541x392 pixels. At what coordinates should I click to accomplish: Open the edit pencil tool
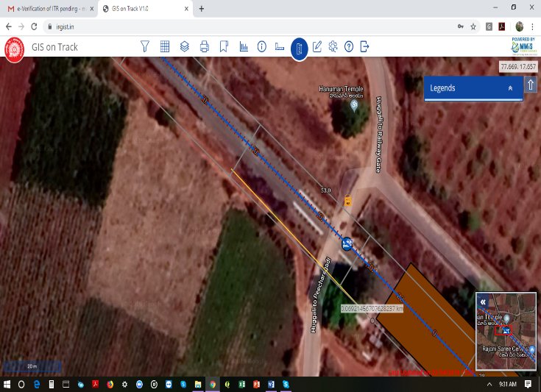(x=317, y=47)
